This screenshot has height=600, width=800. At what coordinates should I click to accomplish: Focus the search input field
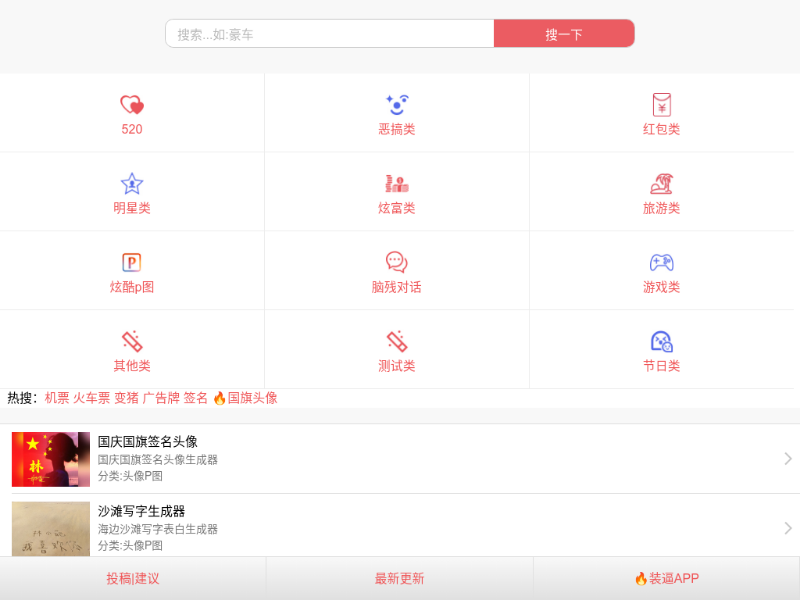click(330, 34)
